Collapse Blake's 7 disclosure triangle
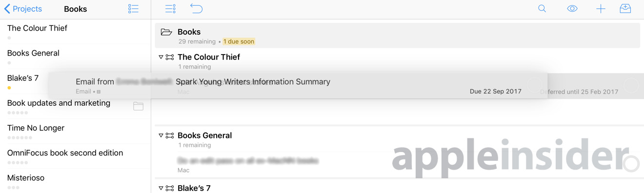644x193 pixels. pos(161,188)
